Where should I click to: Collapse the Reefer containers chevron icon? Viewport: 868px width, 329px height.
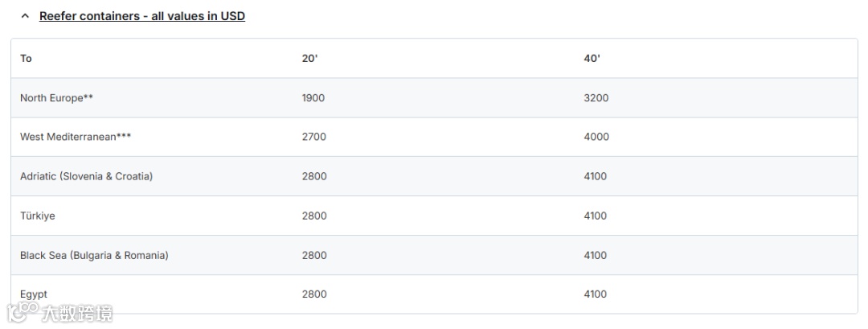point(25,16)
